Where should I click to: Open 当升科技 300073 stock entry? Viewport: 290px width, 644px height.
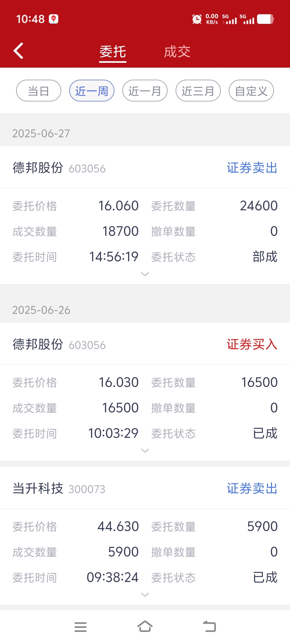pos(145,488)
